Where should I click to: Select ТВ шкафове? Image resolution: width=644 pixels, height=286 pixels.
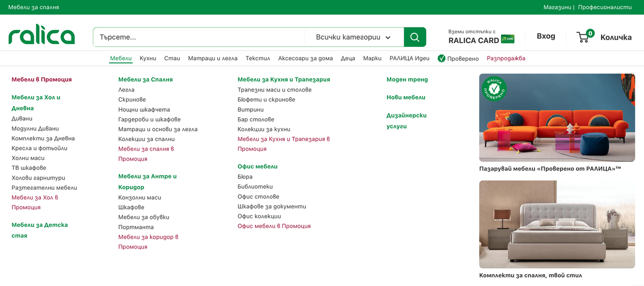(29, 168)
